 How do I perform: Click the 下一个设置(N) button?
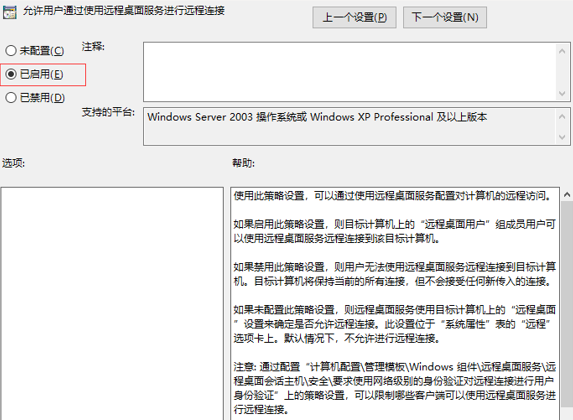pos(445,17)
